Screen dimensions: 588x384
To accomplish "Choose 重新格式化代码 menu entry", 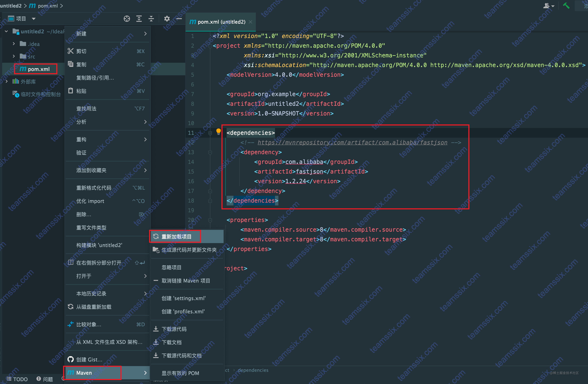I will point(108,188).
